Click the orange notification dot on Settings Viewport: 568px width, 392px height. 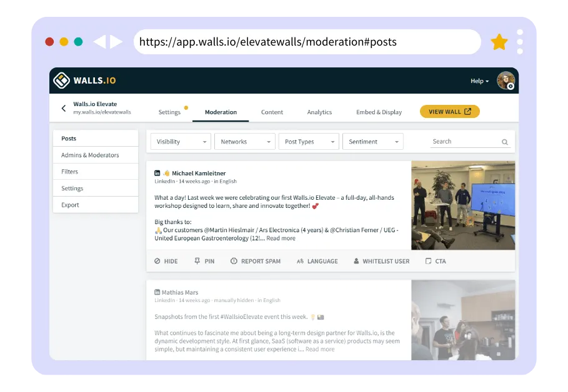tap(186, 107)
